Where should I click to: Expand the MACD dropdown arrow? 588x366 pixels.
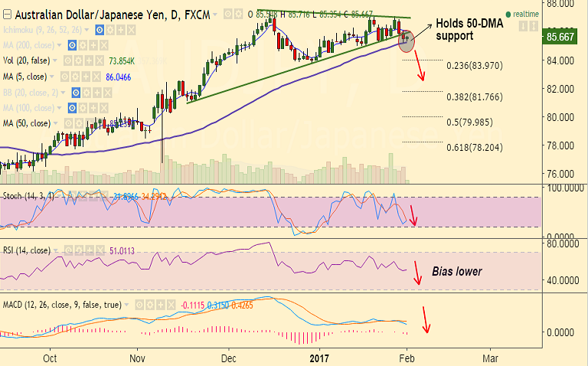tap(127, 305)
